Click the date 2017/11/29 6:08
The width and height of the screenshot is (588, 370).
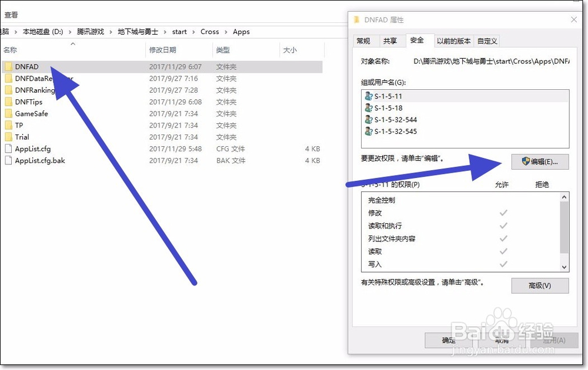click(x=175, y=102)
